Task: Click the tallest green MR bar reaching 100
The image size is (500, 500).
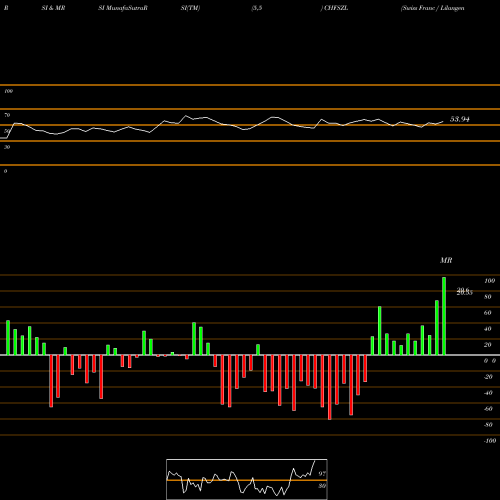Action: click(444, 316)
